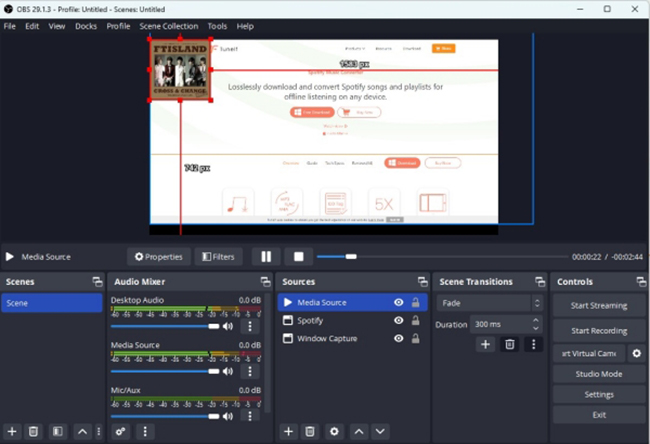
Task: Open the Scenes dock more options menu
Action: point(99,432)
